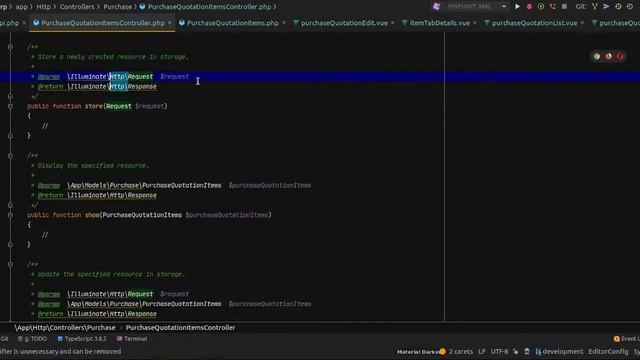Close the PurchaseQuotationItems.php tab

[284, 23]
